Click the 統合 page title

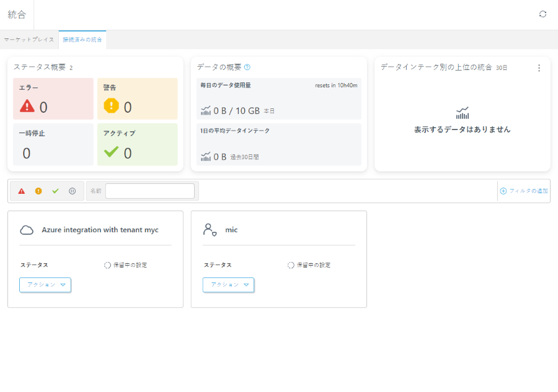tap(17, 15)
